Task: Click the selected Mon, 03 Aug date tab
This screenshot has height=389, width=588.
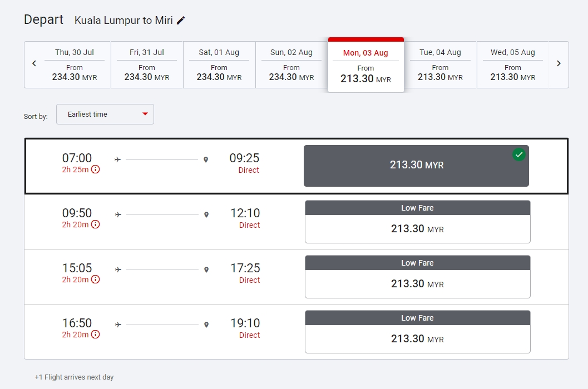Action: pyautogui.click(x=365, y=66)
